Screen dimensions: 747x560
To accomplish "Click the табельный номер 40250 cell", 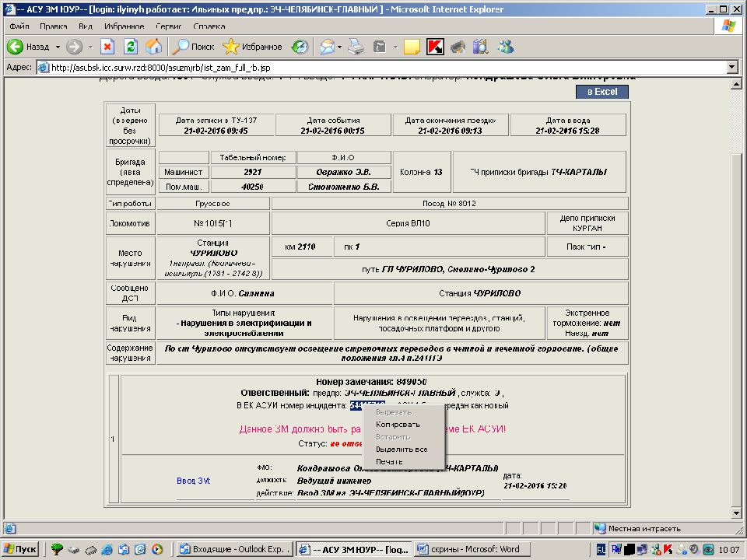I will pyautogui.click(x=252, y=187).
